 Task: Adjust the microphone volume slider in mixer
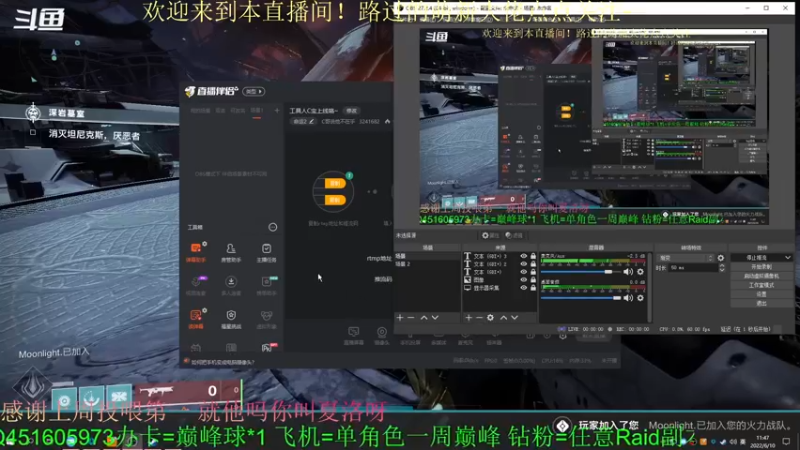[x=581, y=272]
